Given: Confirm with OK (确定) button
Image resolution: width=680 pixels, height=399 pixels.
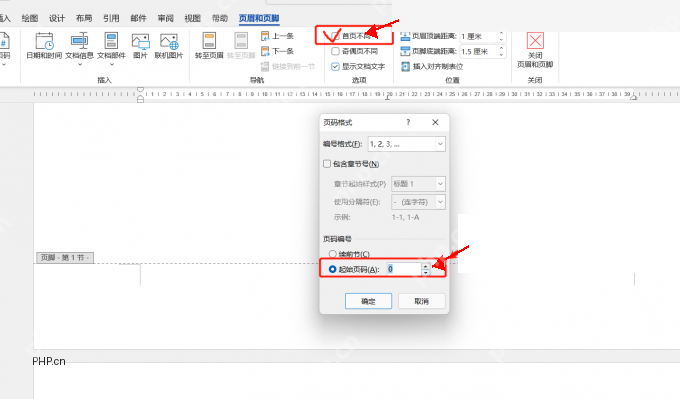Looking at the screenshot, I should 368,301.
